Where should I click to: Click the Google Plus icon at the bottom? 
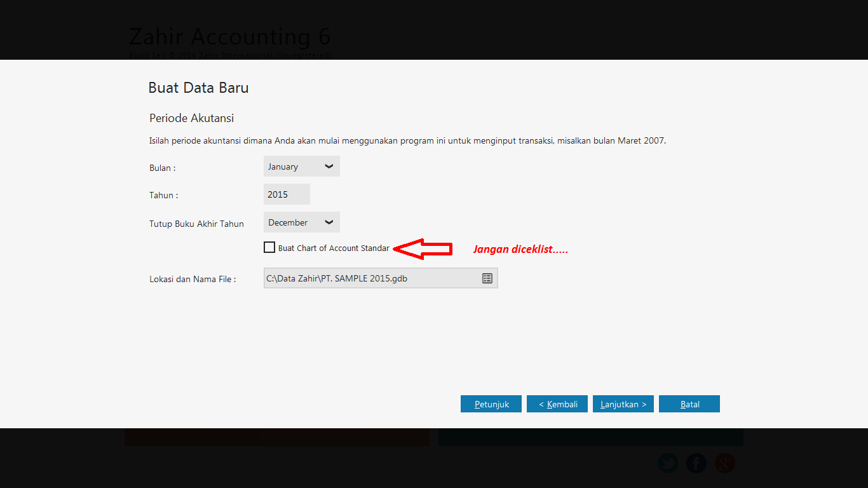pyautogui.click(x=725, y=463)
